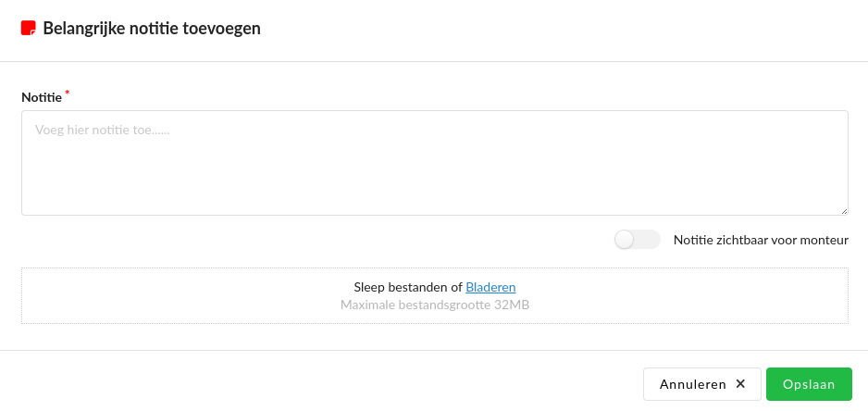Click the 'Belangrijke notitie toevoegen' title
This screenshot has width=868, height=411.
click(x=152, y=29)
